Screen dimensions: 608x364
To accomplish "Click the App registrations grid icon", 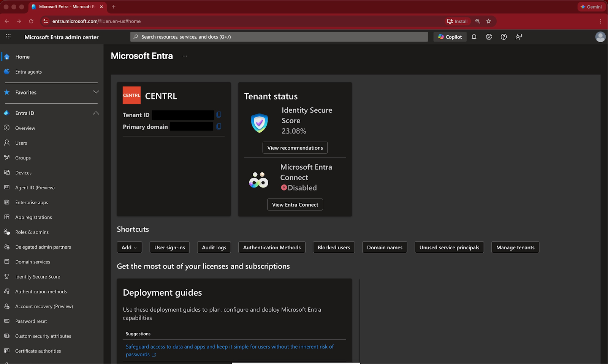I will 7,217.
